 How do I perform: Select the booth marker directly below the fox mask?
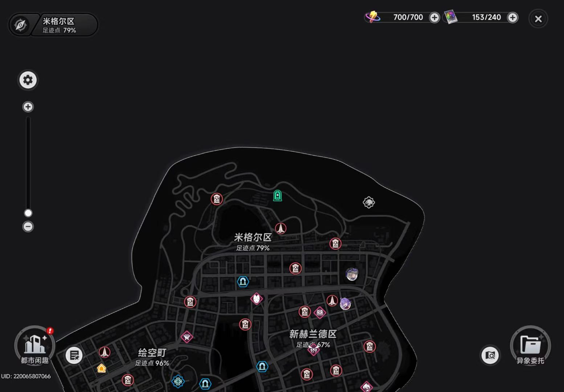tap(245, 324)
